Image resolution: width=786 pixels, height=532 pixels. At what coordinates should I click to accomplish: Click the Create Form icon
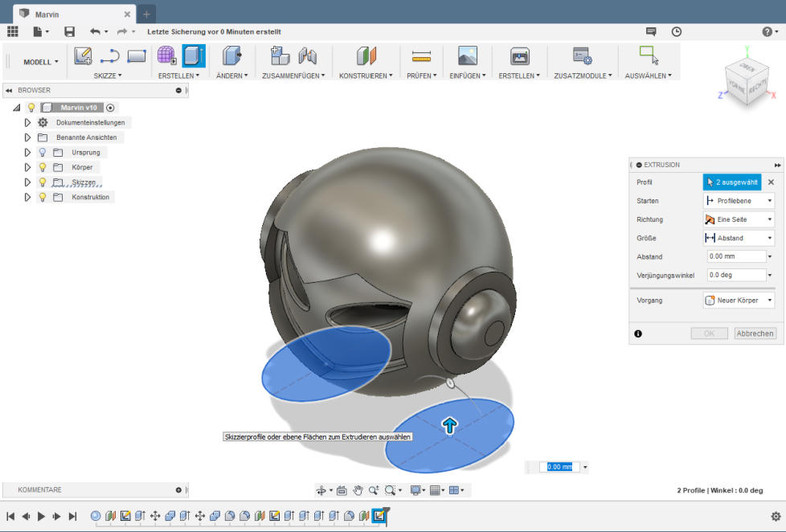coord(166,55)
